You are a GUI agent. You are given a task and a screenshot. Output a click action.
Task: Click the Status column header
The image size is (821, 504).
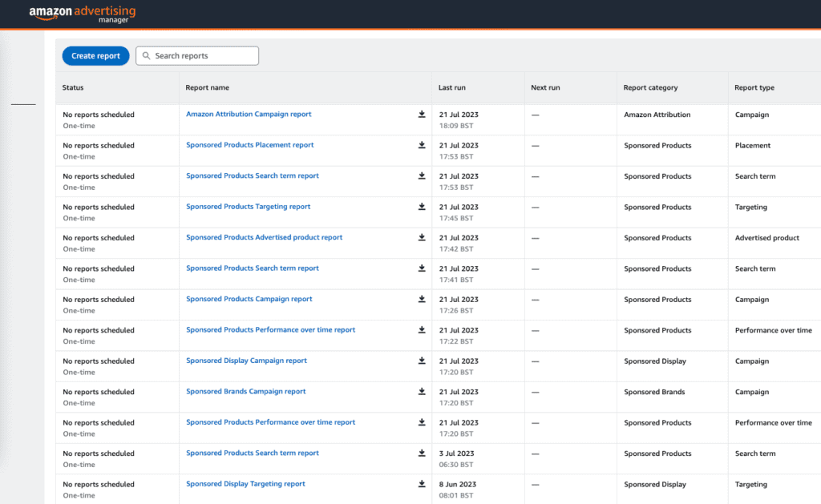pos(75,87)
